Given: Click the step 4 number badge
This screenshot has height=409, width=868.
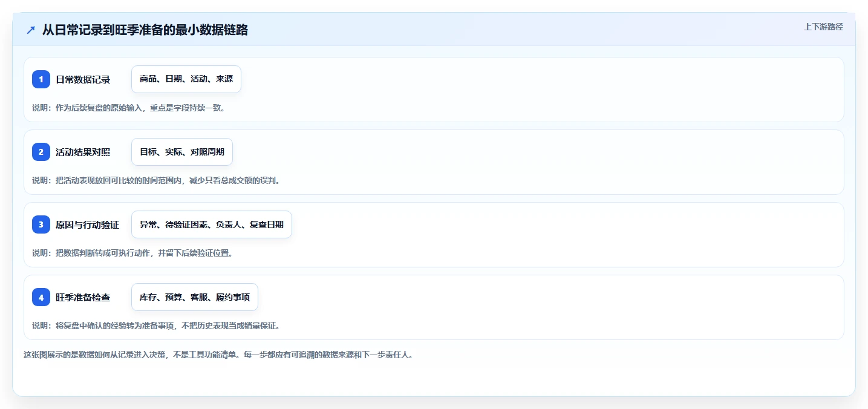Looking at the screenshot, I should pyautogui.click(x=41, y=297).
